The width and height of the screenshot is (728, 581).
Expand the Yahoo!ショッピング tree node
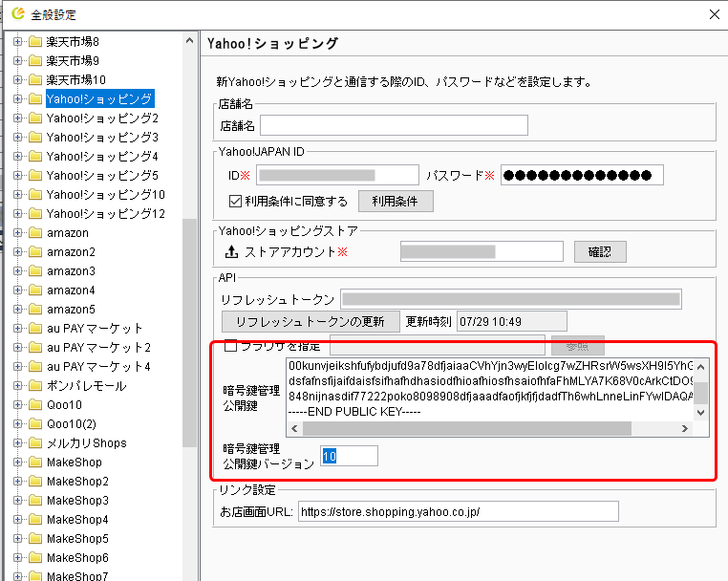(x=17, y=99)
